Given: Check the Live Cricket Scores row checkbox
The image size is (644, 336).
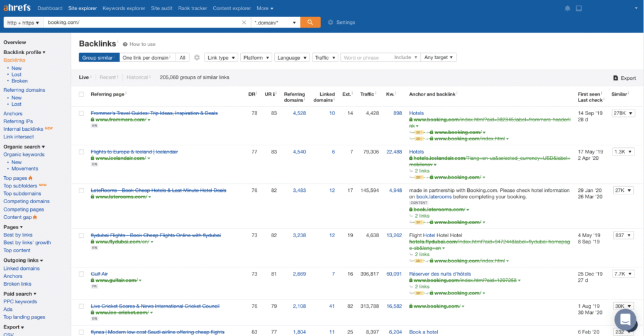Looking at the screenshot, I should pos(81,306).
